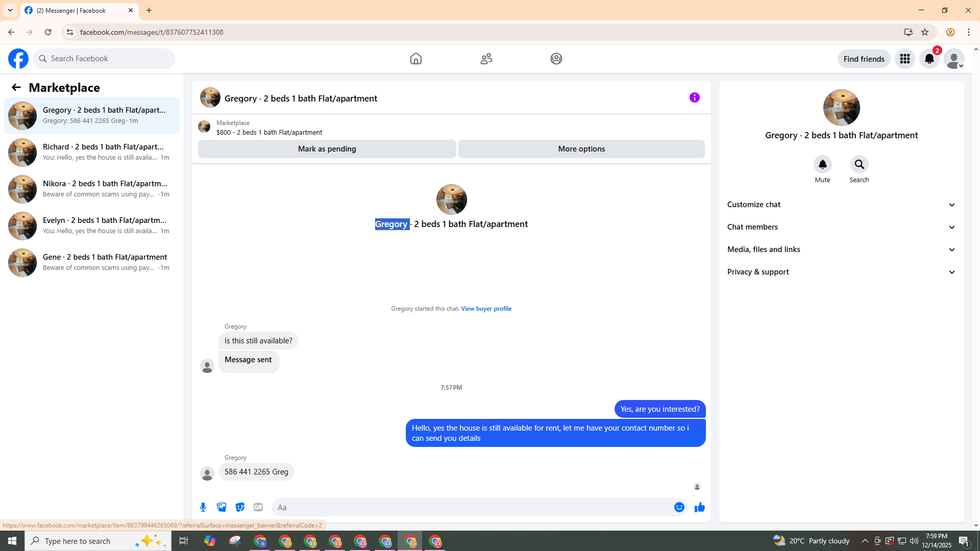This screenshot has height=551, width=980.
Task: Click Mark as pending button
Action: [327, 149]
